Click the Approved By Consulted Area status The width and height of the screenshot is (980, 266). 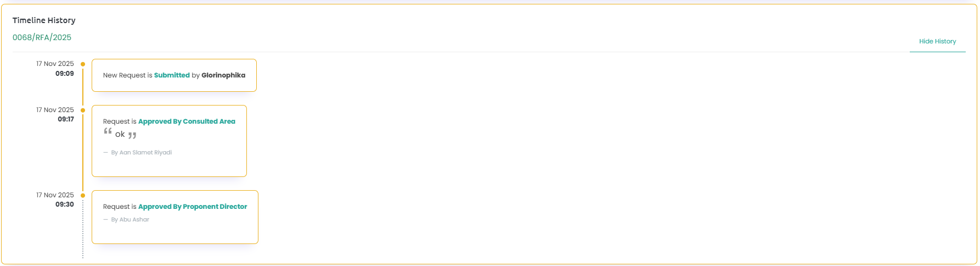click(x=187, y=121)
